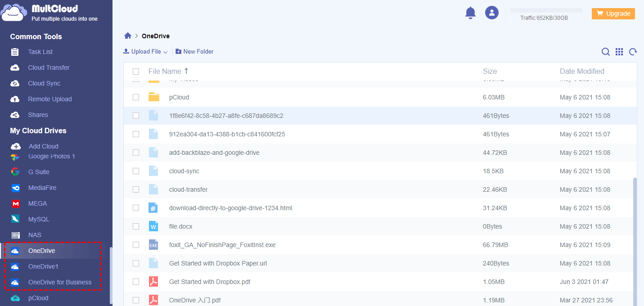The image size is (644, 306).
Task: Click the foxit installer EXE file icon
Action: tap(153, 245)
